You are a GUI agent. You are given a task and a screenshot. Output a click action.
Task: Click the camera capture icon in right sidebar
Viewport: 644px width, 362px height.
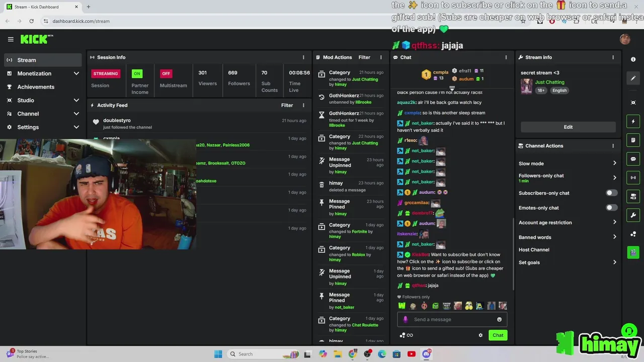click(x=633, y=103)
